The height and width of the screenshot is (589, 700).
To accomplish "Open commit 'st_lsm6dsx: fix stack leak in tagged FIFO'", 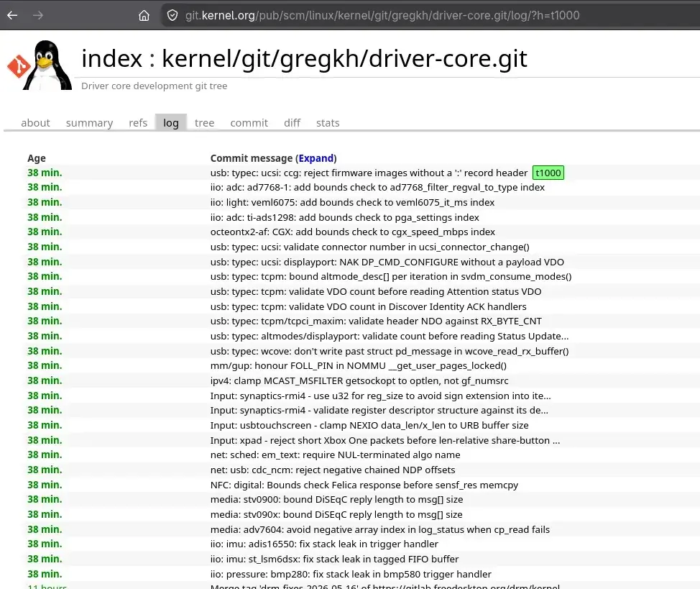I will click(x=334, y=559).
